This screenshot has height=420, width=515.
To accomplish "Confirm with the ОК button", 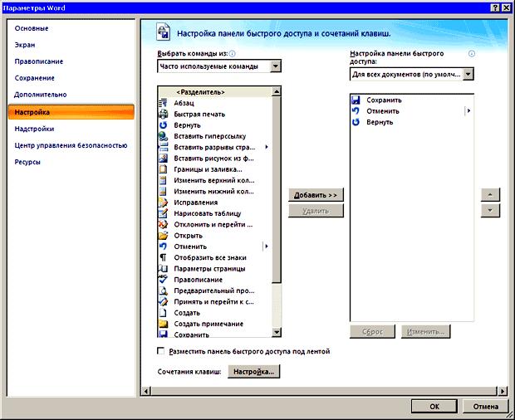I will (x=434, y=407).
